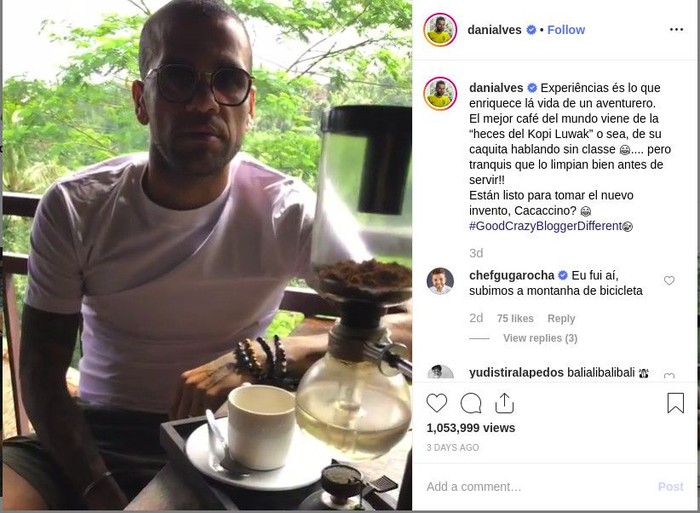700x513 pixels.
Task: Like the post with the heart icon
Action: tap(437, 403)
